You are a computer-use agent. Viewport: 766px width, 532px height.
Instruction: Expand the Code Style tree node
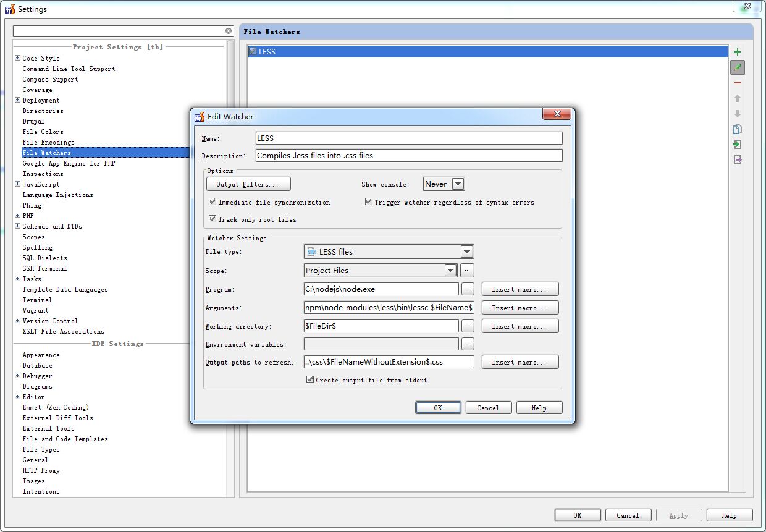[x=18, y=58]
